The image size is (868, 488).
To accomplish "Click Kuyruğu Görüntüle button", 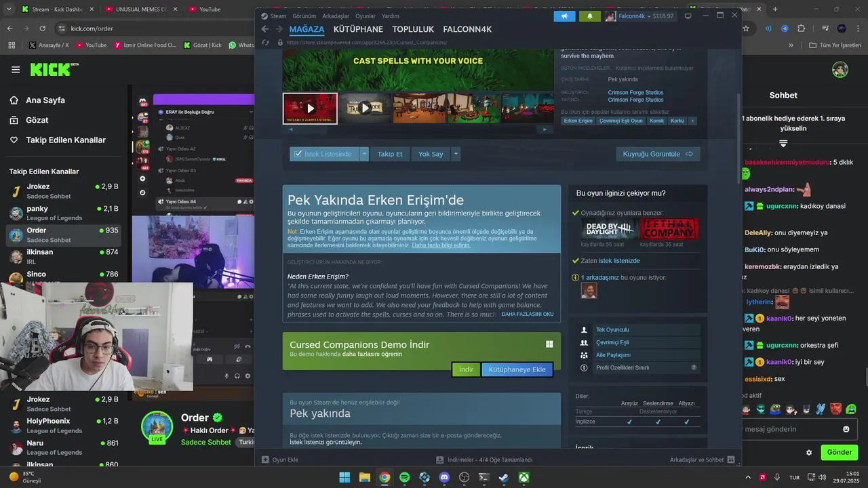I will pos(658,154).
